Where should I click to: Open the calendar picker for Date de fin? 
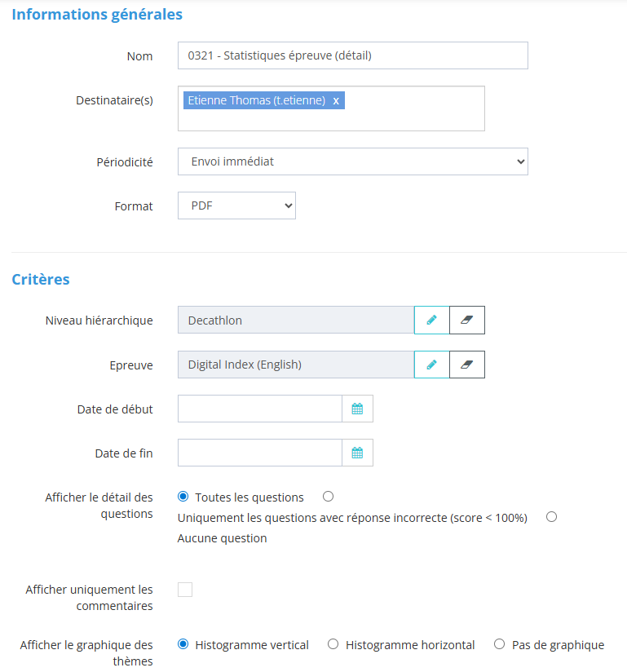pos(357,453)
